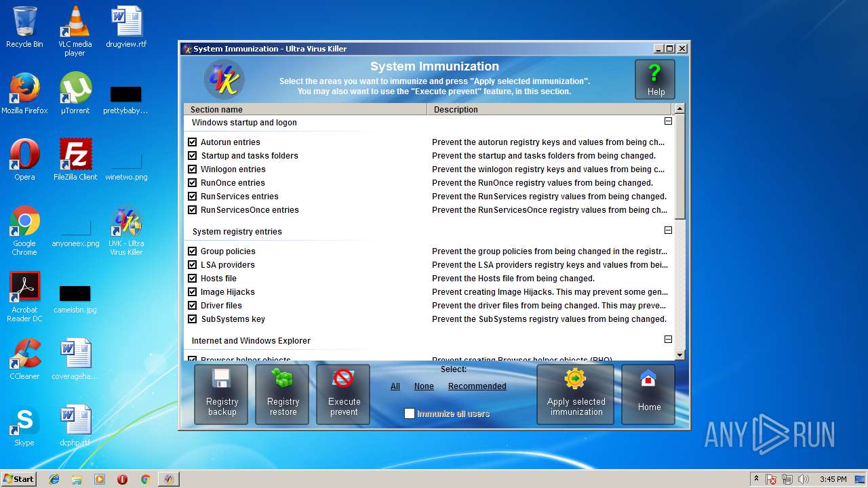
Task: Toggle SubSystems key checkbox
Action: pos(193,319)
